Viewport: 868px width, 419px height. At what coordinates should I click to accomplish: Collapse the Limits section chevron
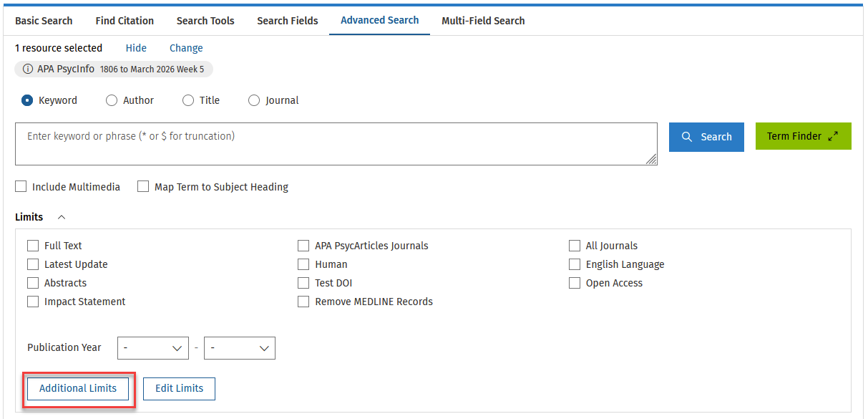pyautogui.click(x=62, y=217)
